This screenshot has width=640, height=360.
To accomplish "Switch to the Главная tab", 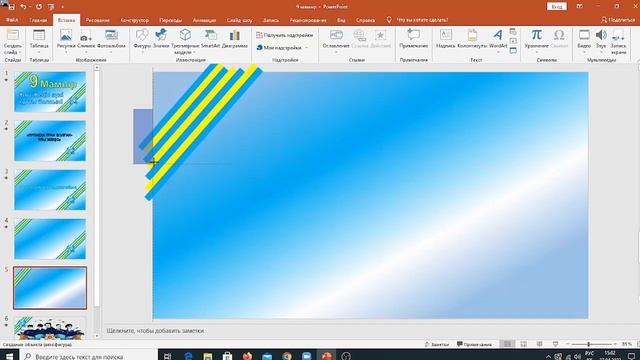I will [x=38, y=20].
